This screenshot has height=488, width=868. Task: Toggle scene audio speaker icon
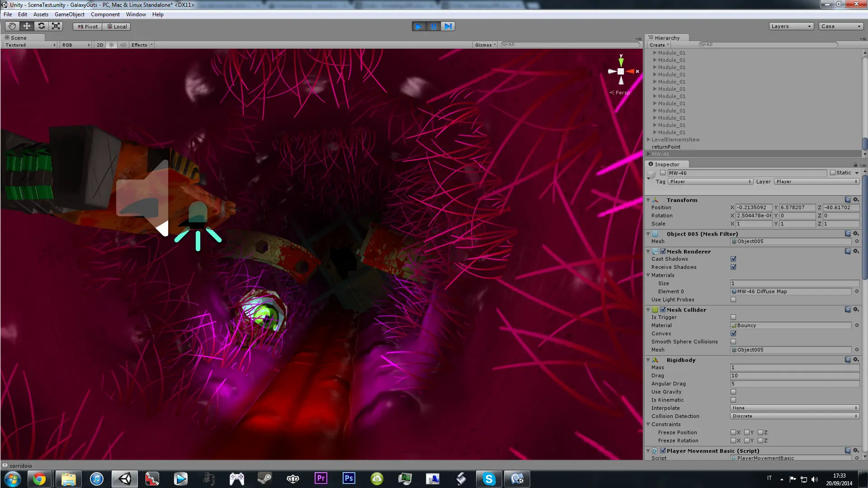click(x=123, y=45)
